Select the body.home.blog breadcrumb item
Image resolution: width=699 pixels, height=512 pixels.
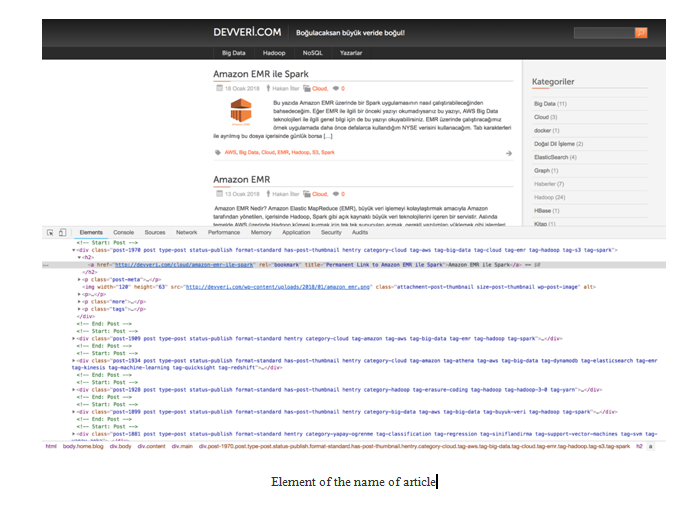(83, 446)
